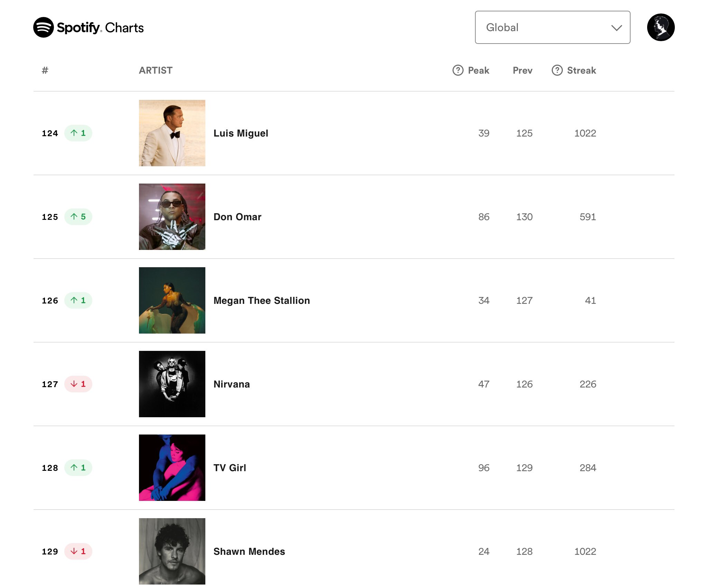Click the TV Girl cover thumbnail
The height and width of the screenshot is (588, 708).
click(172, 468)
